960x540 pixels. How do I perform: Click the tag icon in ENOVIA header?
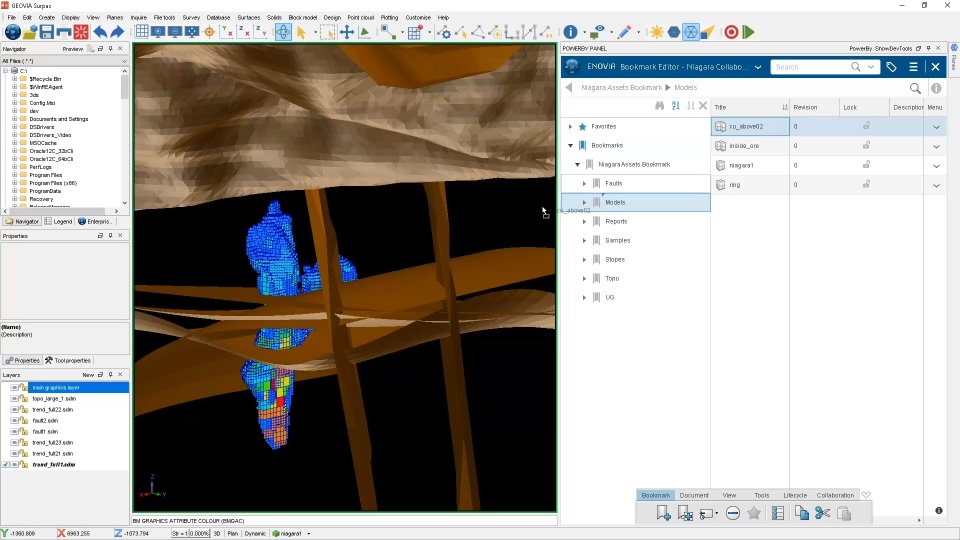891,67
